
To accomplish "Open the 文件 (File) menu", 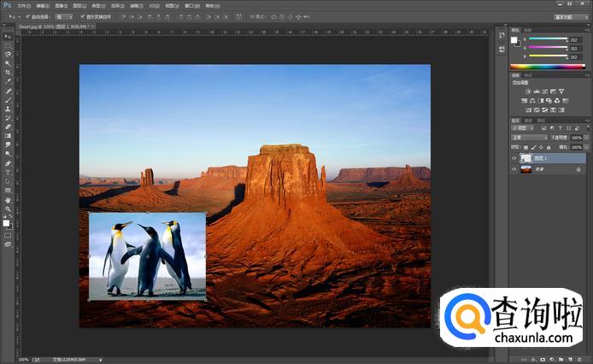I will pos(22,5).
